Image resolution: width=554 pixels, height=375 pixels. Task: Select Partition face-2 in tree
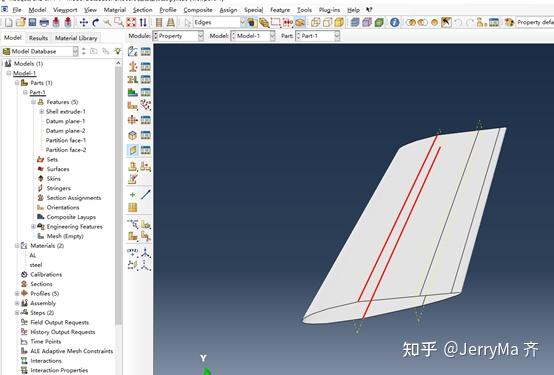[66, 150]
